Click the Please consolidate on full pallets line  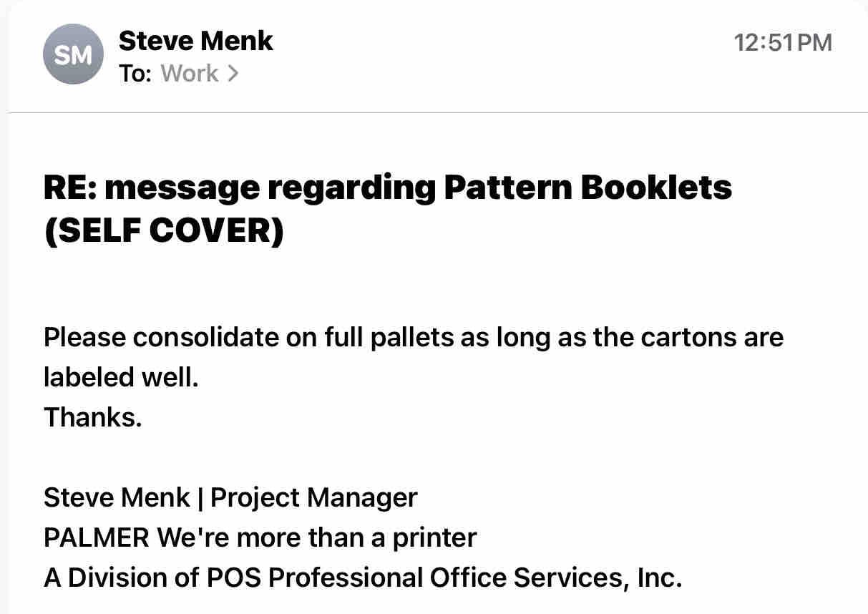tap(413, 337)
